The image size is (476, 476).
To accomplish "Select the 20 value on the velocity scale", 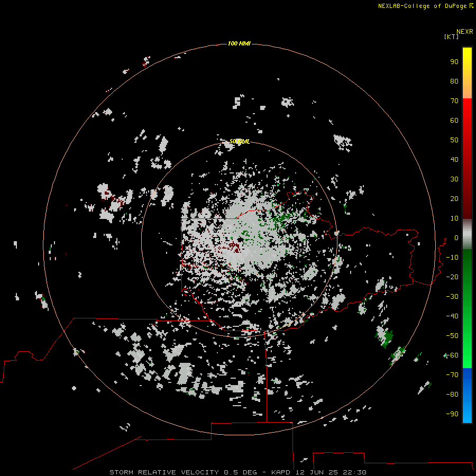I will tap(454, 198).
